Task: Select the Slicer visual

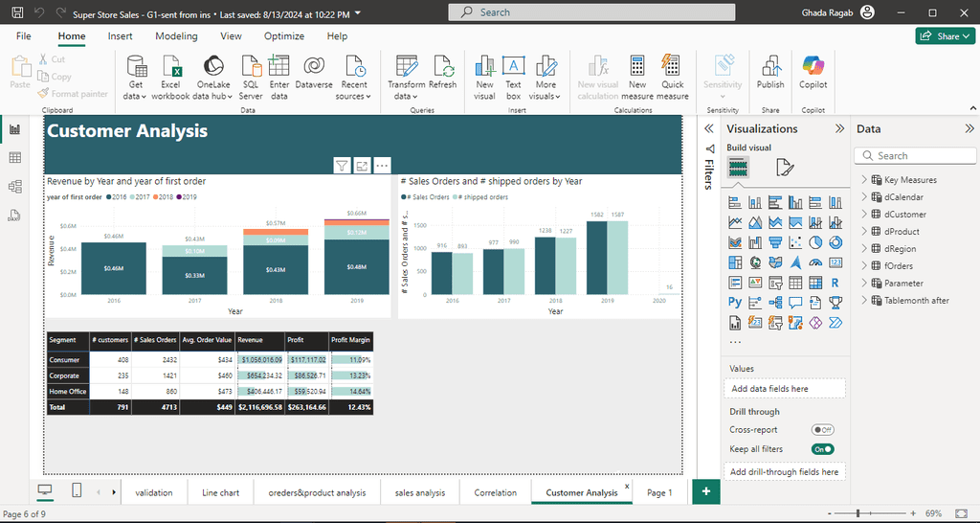Action: pyautogui.click(x=775, y=283)
